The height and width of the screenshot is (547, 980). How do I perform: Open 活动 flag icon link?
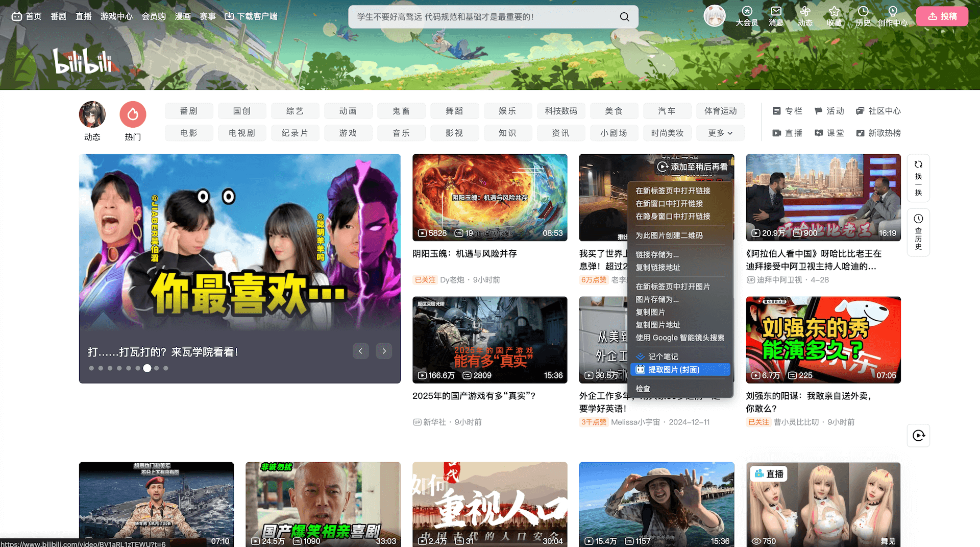coord(829,111)
